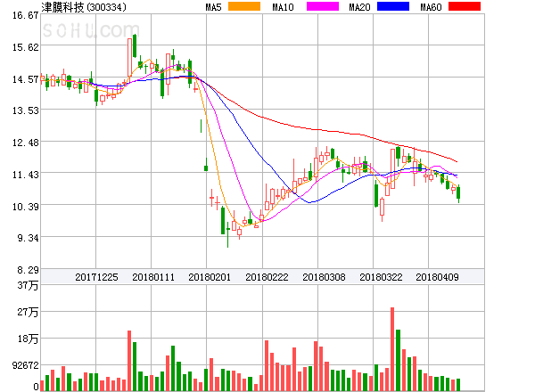Click the last green candlestick on the chart
535x392 pixels.
click(458, 193)
